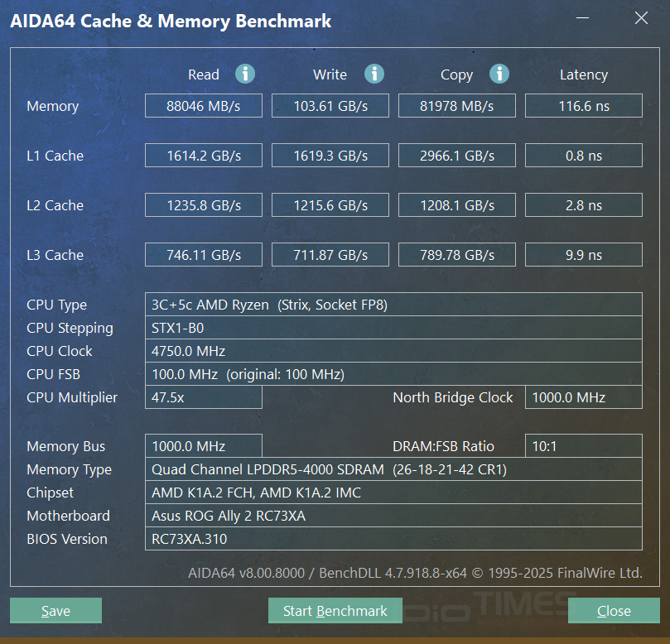Click the L3 Cache row label

tap(55, 254)
